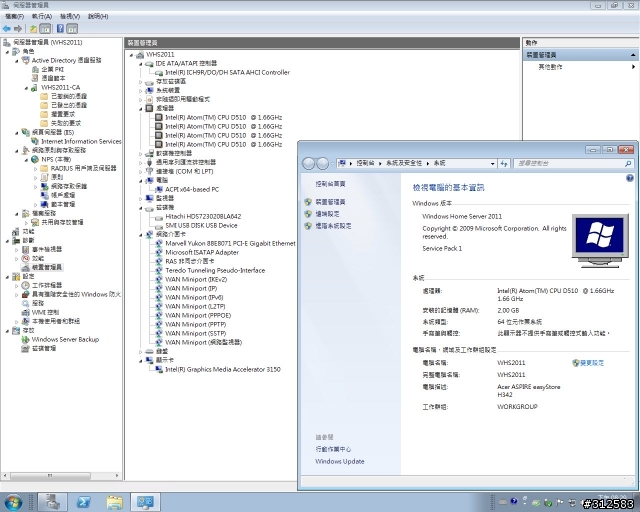Select Intel(R) Graphics Media Accelerator 3150

pyautogui.click(x=223, y=369)
